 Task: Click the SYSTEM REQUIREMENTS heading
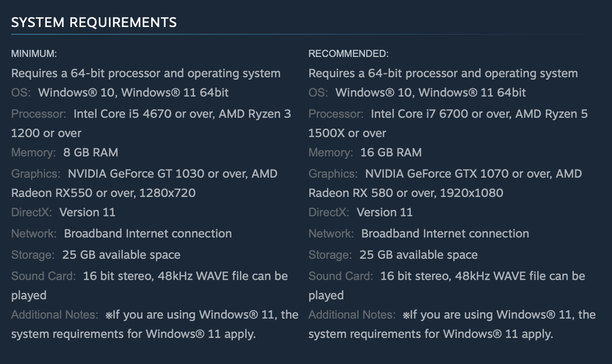pos(94,22)
